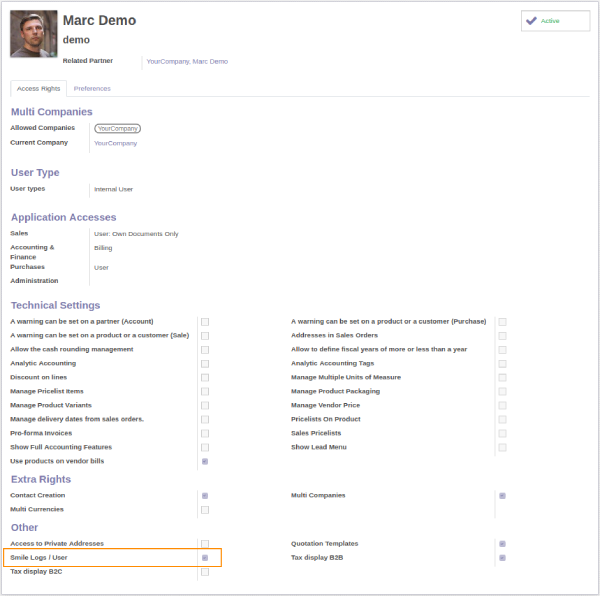
Task: Select the Access Rights tab
Action: coord(39,89)
